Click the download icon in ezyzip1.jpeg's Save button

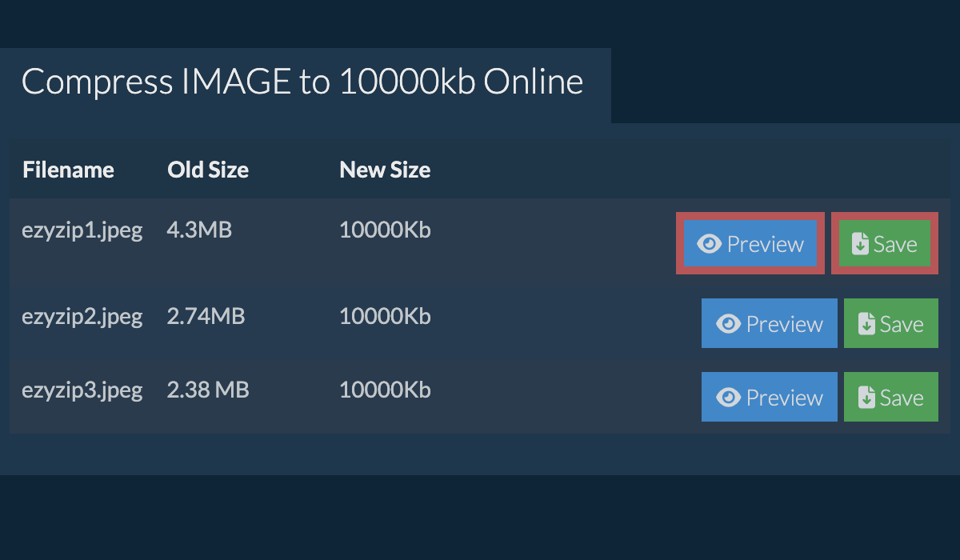tap(860, 244)
